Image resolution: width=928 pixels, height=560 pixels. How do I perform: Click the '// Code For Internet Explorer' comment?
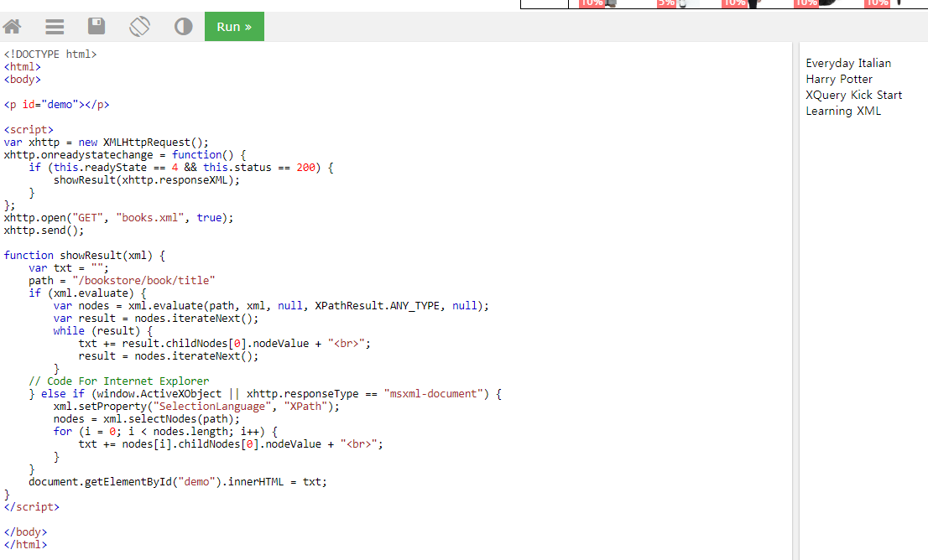[119, 381]
